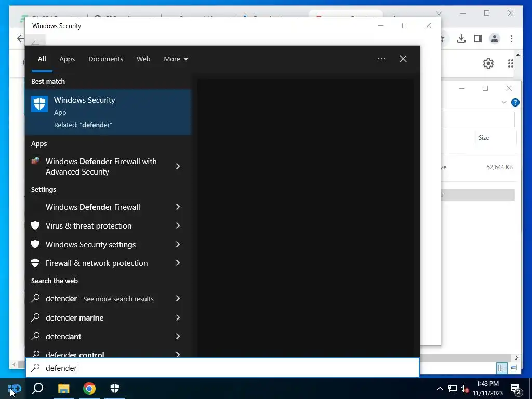Viewport: 532px width, 399px height.
Task: Click the Windows Start button on taskbar
Action: [x=14, y=389]
